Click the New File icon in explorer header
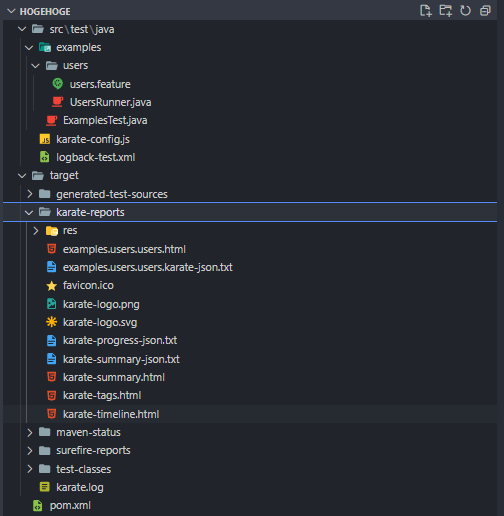504x516 pixels. 426,11
